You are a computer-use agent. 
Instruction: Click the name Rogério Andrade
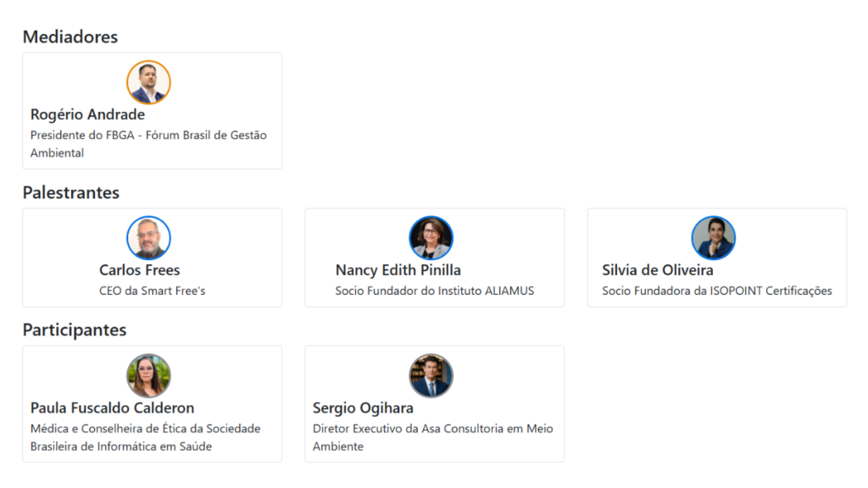87,114
